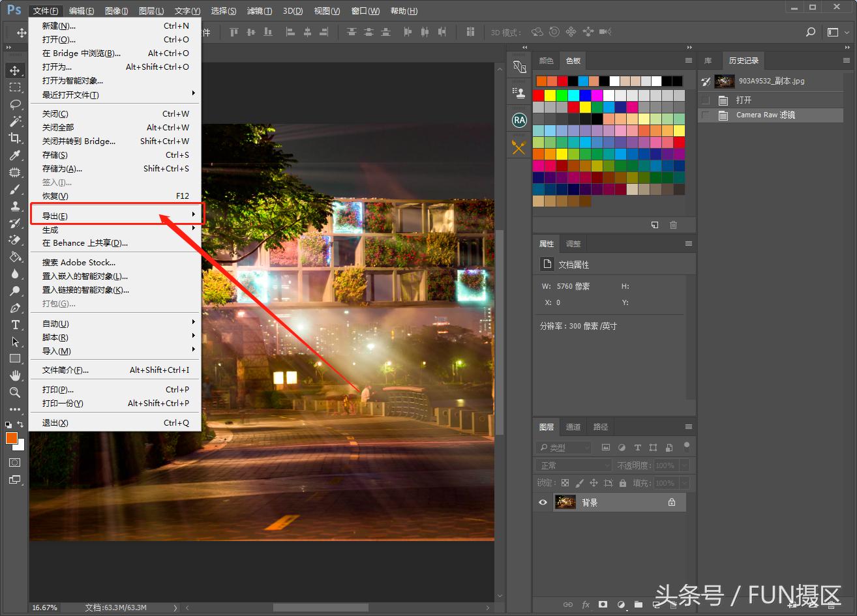
Task: Select the Zoom tool
Action: coord(14,392)
